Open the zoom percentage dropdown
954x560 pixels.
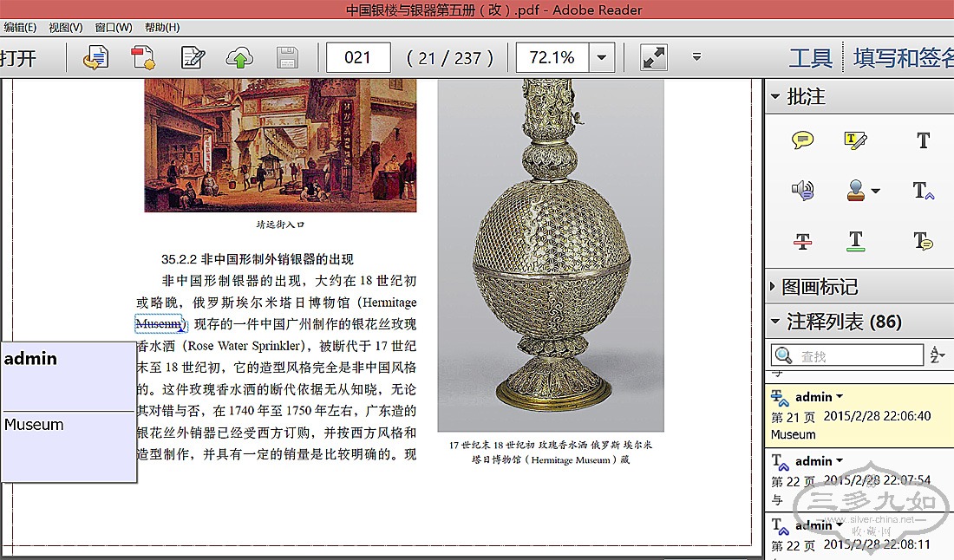[602, 58]
